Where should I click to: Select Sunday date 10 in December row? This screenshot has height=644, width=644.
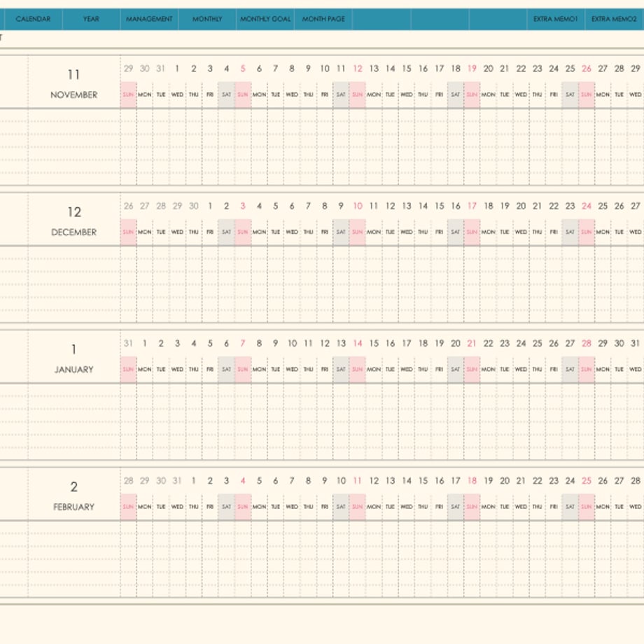(358, 206)
